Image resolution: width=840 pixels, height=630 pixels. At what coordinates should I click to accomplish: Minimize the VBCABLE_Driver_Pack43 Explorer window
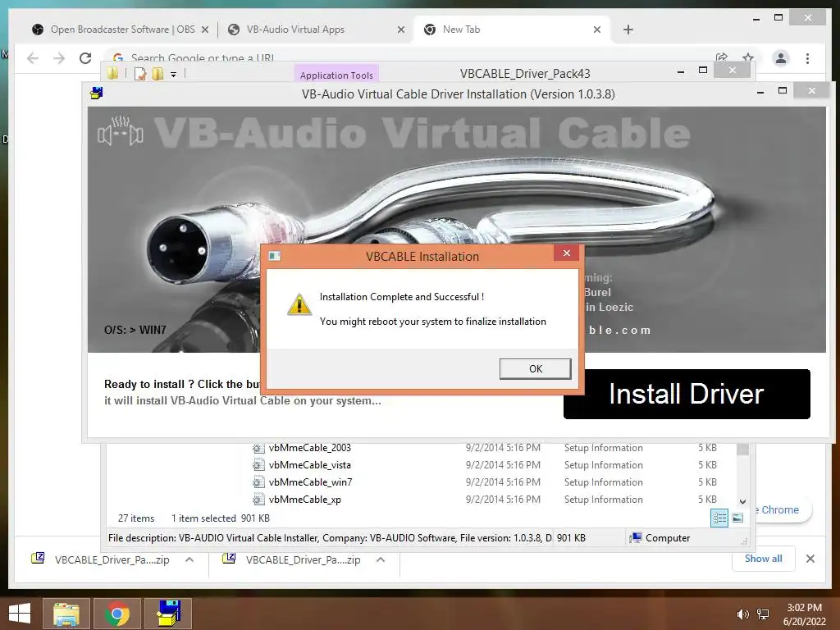(681, 71)
